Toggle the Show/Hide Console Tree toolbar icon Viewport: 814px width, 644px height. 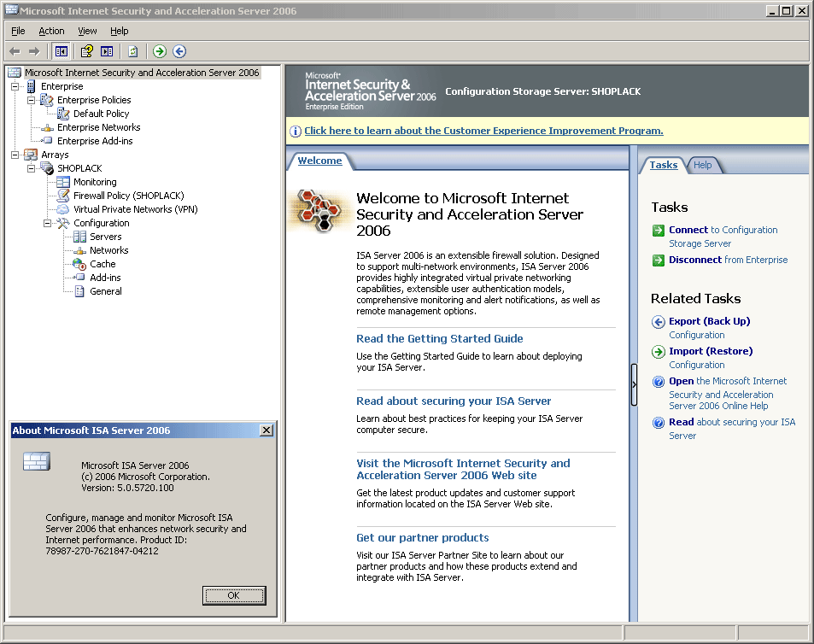point(61,51)
